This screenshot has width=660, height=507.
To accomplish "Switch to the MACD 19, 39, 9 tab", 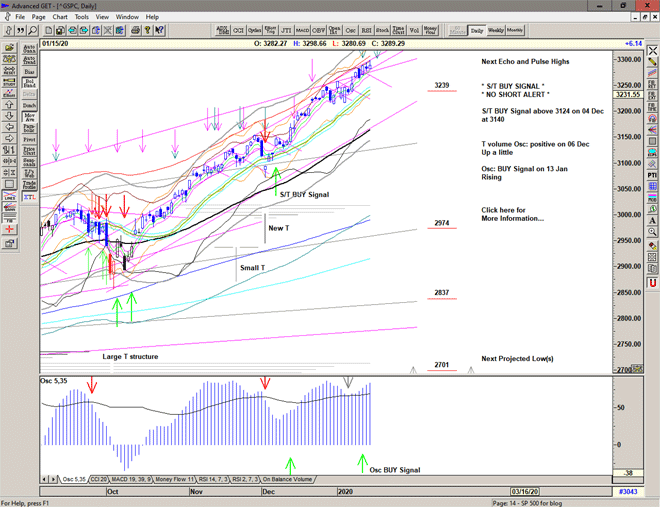I will pyautogui.click(x=131, y=479).
